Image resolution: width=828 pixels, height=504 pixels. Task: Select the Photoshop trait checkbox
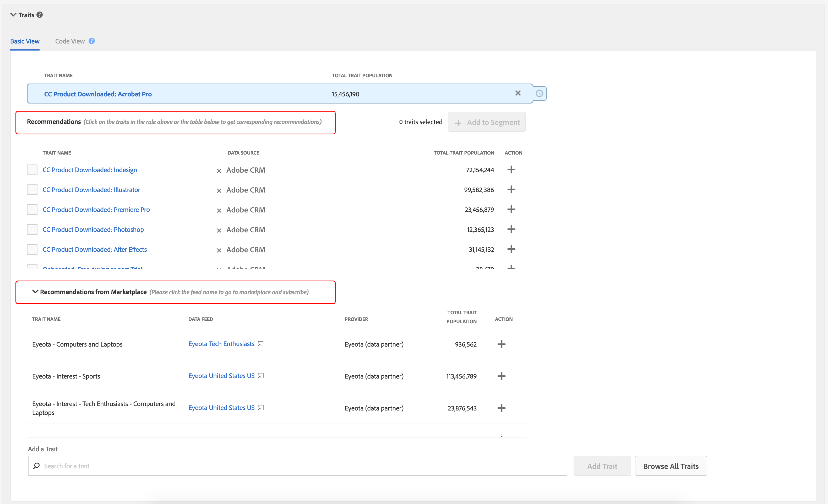(x=32, y=229)
